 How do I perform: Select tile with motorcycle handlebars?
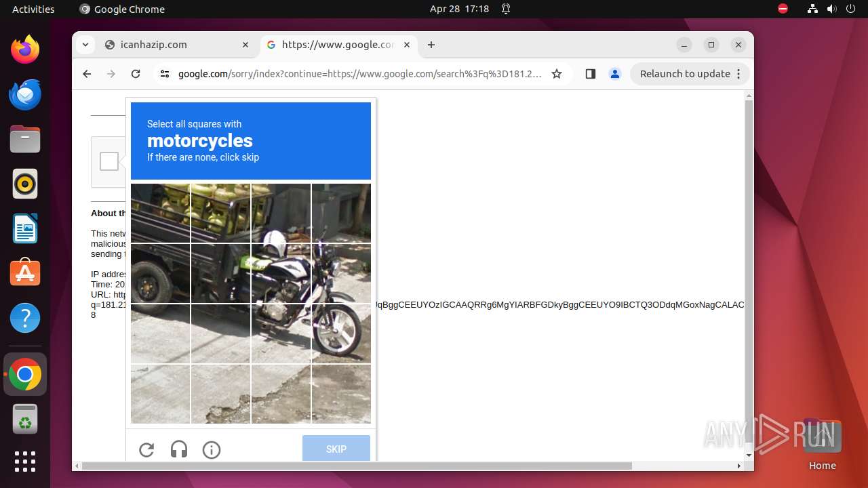[341, 273]
